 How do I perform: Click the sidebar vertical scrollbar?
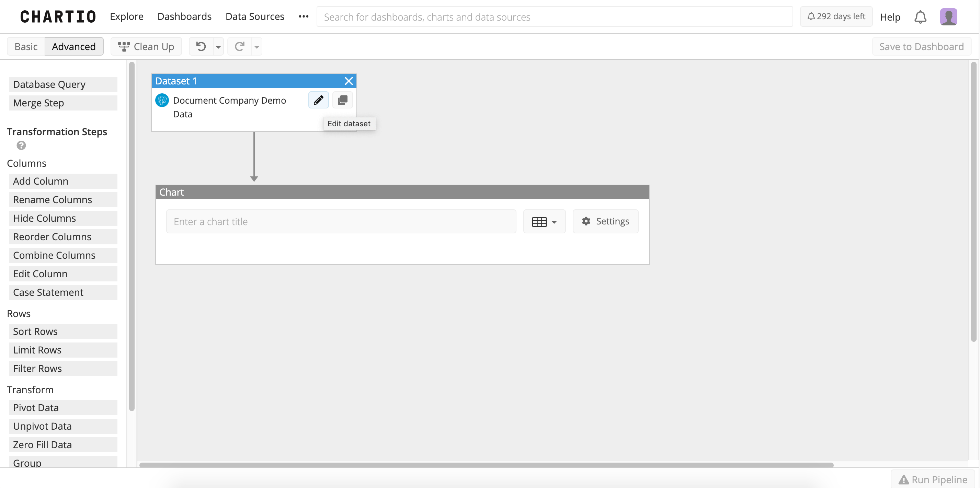click(x=132, y=236)
